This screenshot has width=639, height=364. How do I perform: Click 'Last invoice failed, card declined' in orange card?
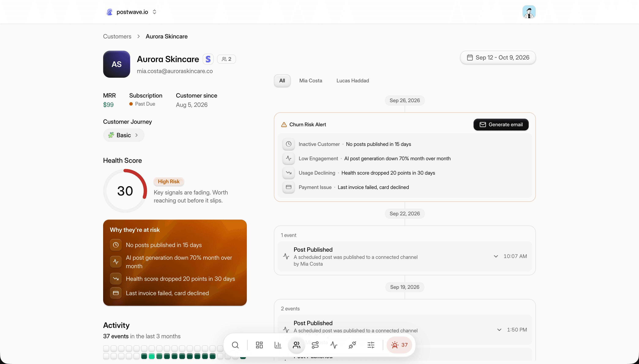point(167,293)
